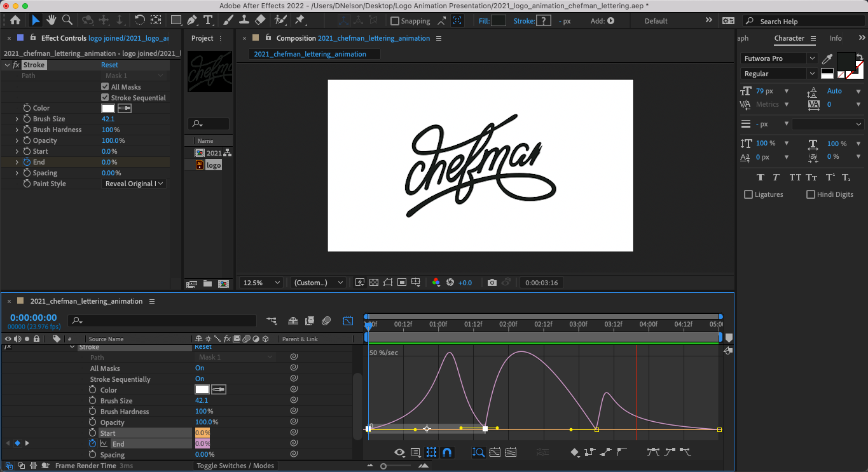Open the Futwora Pro font family dropdown

click(x=779, y=58)
